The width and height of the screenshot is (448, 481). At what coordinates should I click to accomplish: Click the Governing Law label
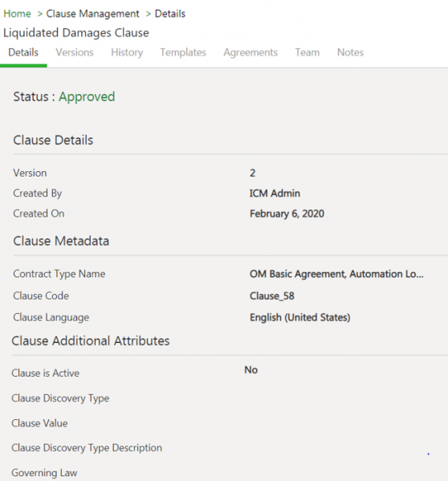[44, 473]
